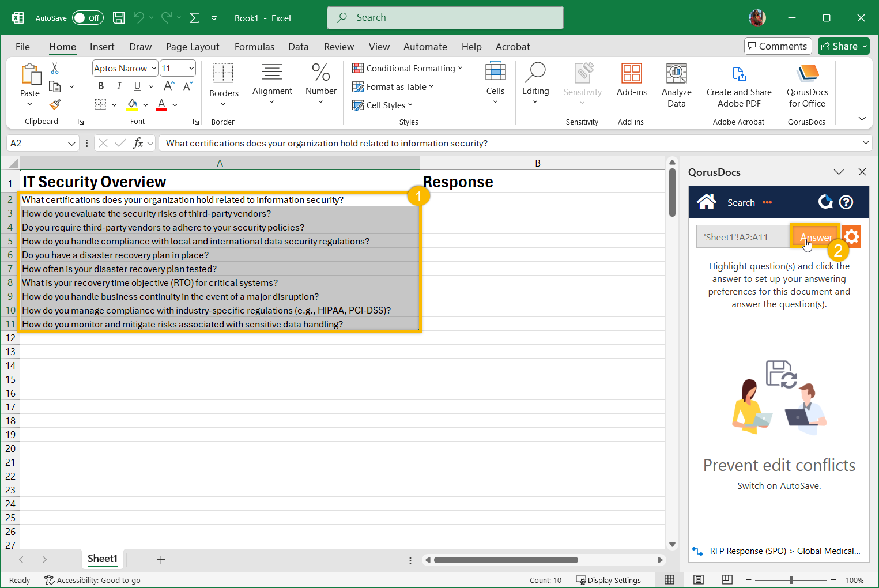Toggle Bold formatting
Viewport: 879px width, 588px height.
click(x=101, y=86)
